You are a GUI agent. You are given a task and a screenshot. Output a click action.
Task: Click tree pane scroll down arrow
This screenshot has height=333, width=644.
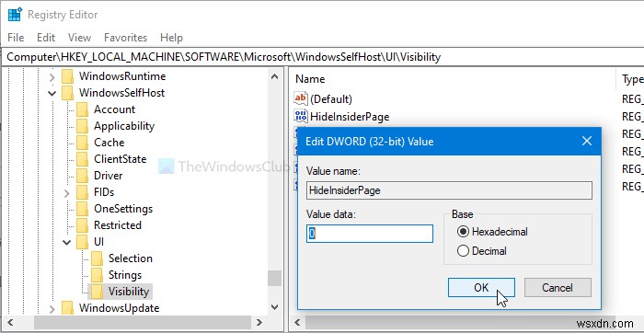click(275, 306)
